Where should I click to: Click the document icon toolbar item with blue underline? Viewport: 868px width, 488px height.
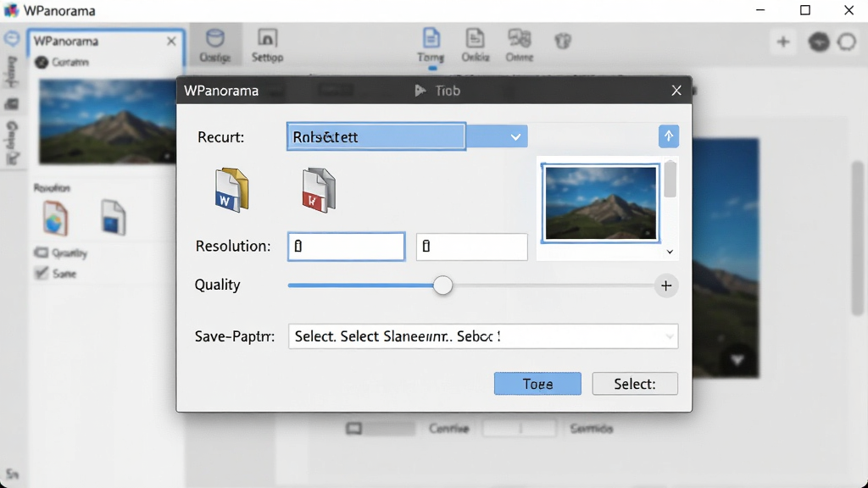coord(431,46)
